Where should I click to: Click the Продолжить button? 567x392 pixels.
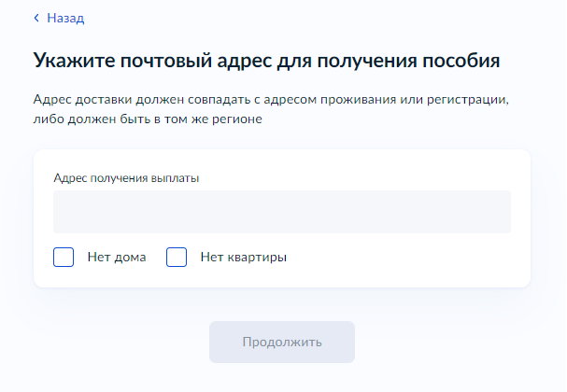(282, 343)
